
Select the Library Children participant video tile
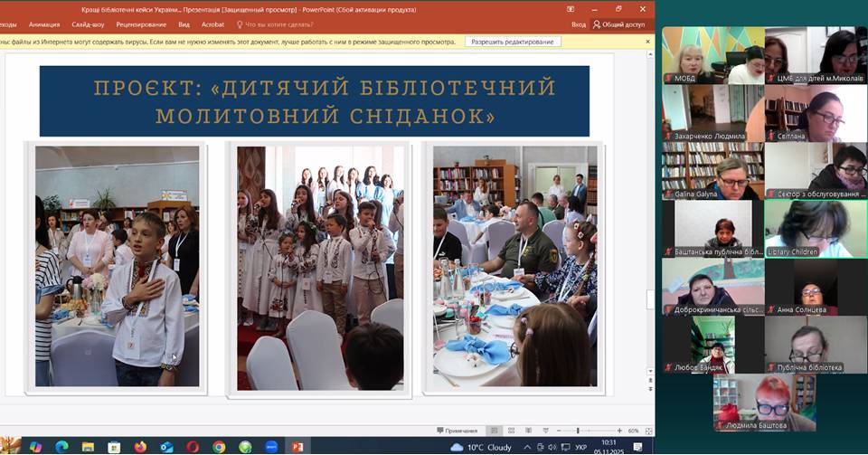(x=808, y=228)
